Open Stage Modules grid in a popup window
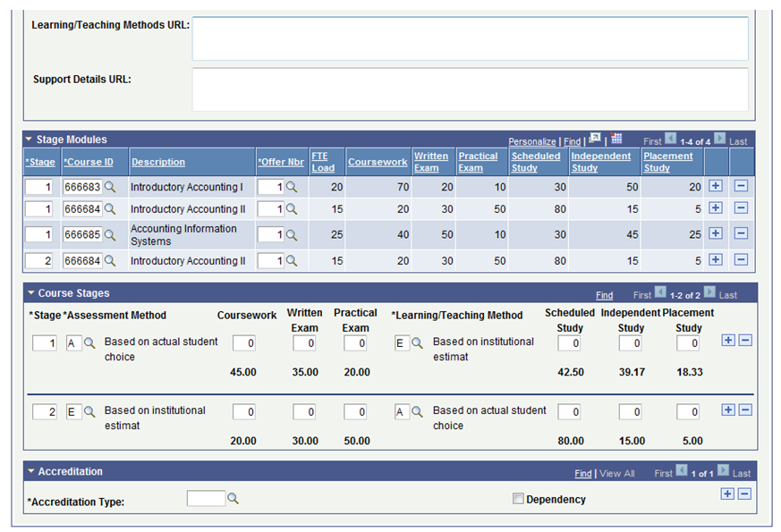 pos(595,138)
